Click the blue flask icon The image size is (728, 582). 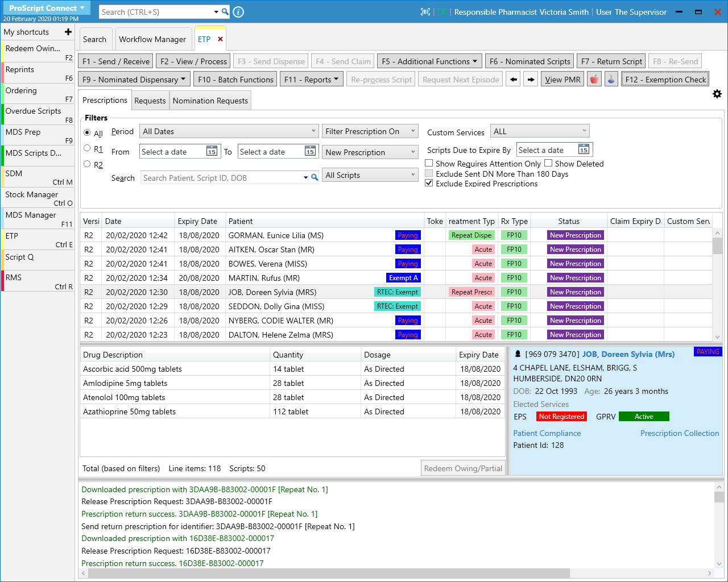611,80
